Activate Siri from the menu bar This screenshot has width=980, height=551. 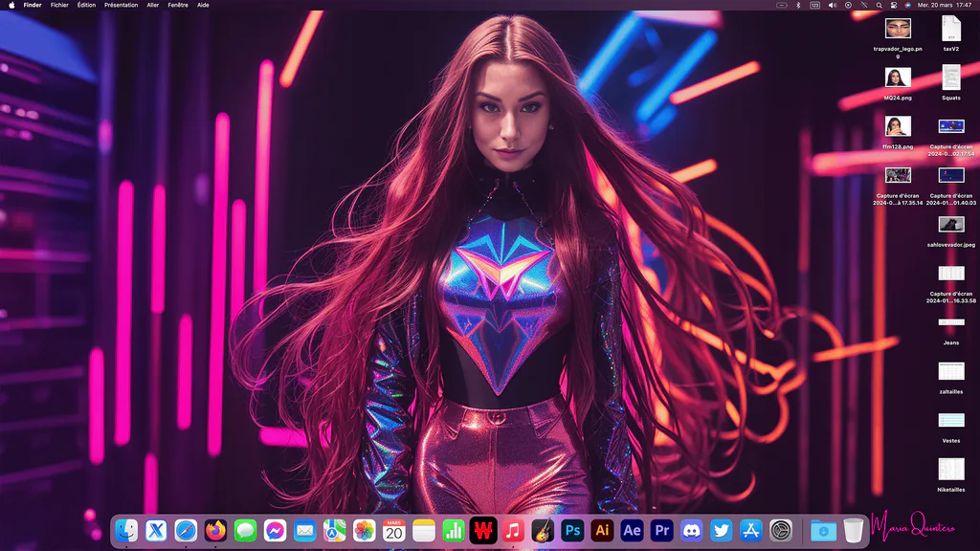click(908, 5)
